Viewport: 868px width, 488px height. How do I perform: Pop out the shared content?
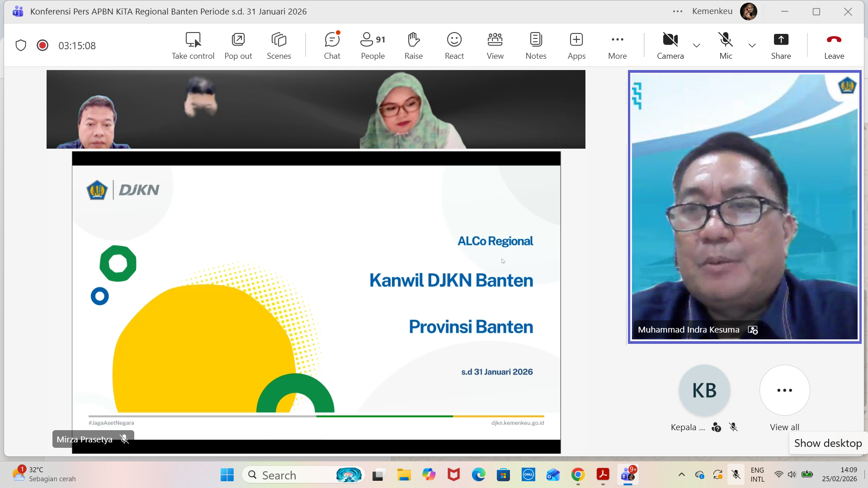238,46
